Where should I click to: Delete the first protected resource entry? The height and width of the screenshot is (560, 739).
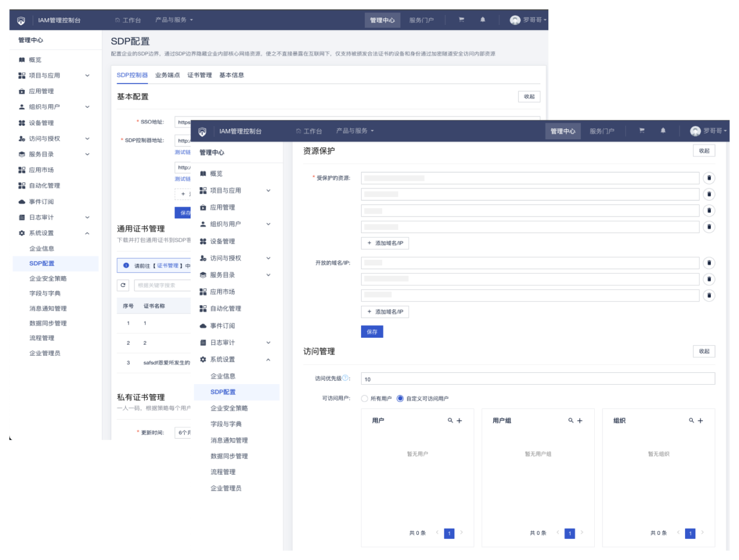[x=709, y=178]
